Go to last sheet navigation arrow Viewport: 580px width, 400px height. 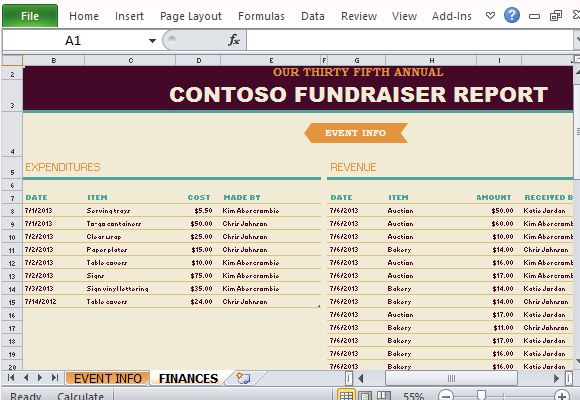[55, 378]
